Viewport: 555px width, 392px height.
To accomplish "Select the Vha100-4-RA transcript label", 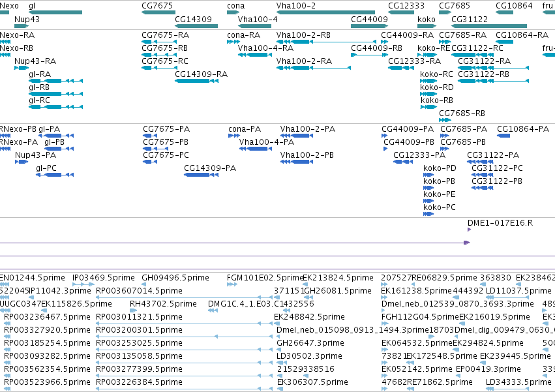I will coord(265,48).
